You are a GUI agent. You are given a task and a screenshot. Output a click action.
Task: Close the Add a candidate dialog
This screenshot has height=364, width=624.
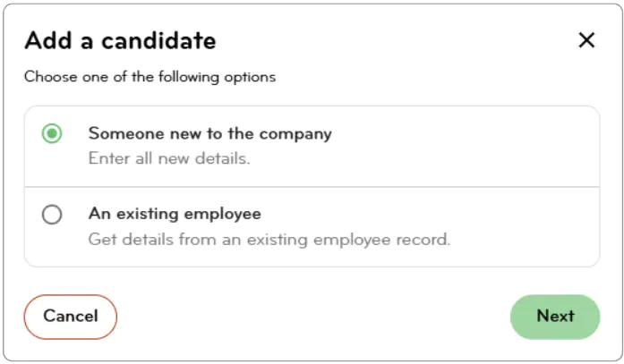click(x=586, y=40)
